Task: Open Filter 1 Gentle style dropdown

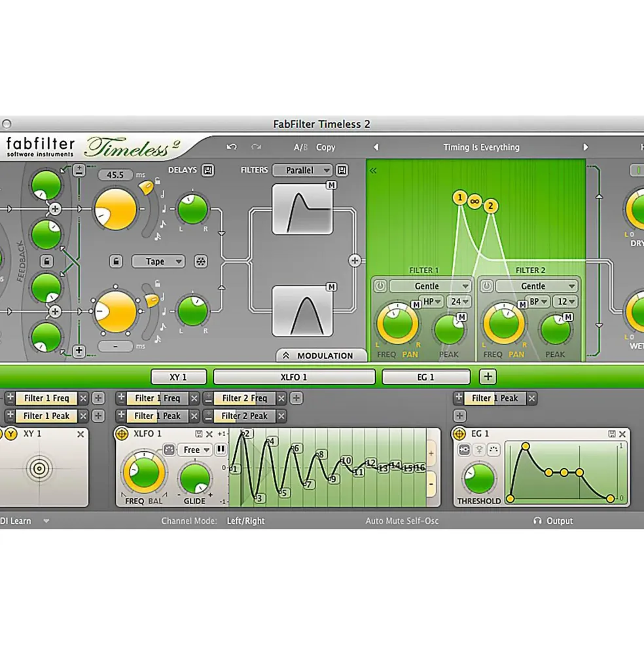Action: [x=430, y=286]
